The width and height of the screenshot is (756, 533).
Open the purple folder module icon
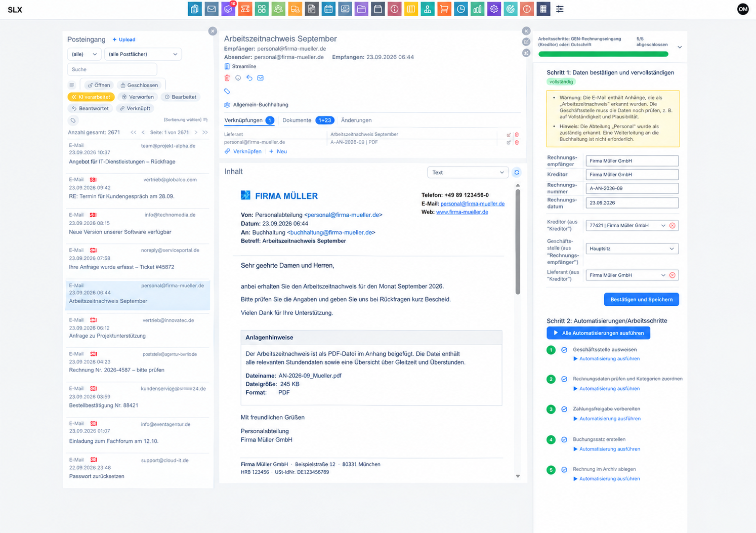pos(361,9)
